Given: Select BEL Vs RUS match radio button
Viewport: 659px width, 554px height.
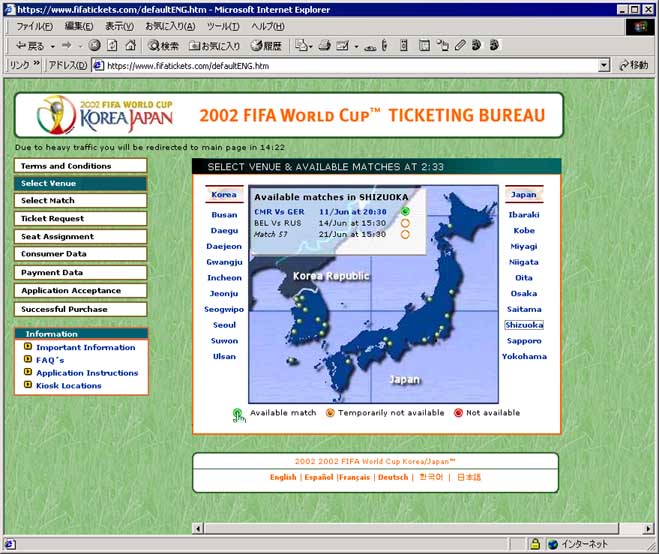Looking at the screenshot, I should 405,223.
